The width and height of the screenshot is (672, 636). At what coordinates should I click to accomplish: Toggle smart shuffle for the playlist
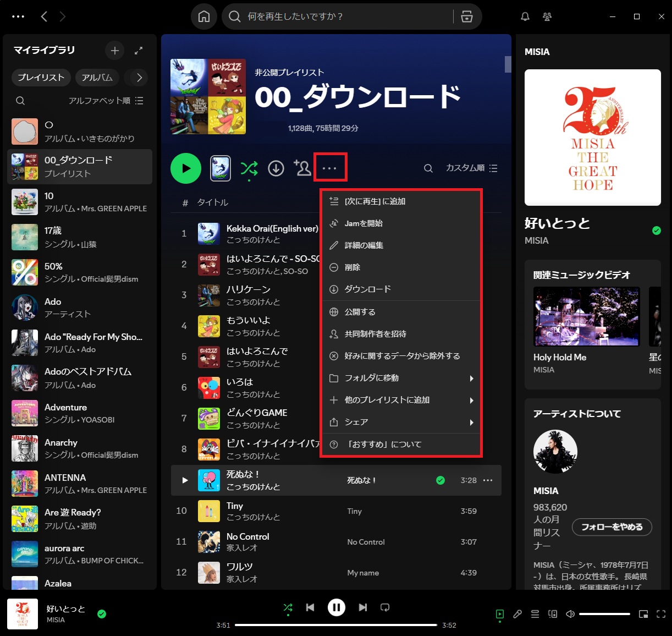(249, 168)
